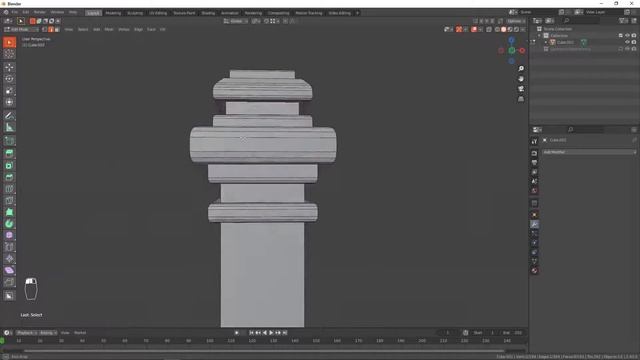This screenshot has width=640, height=360.
Task: Select the Bevel tool
Action: [9, 177]
